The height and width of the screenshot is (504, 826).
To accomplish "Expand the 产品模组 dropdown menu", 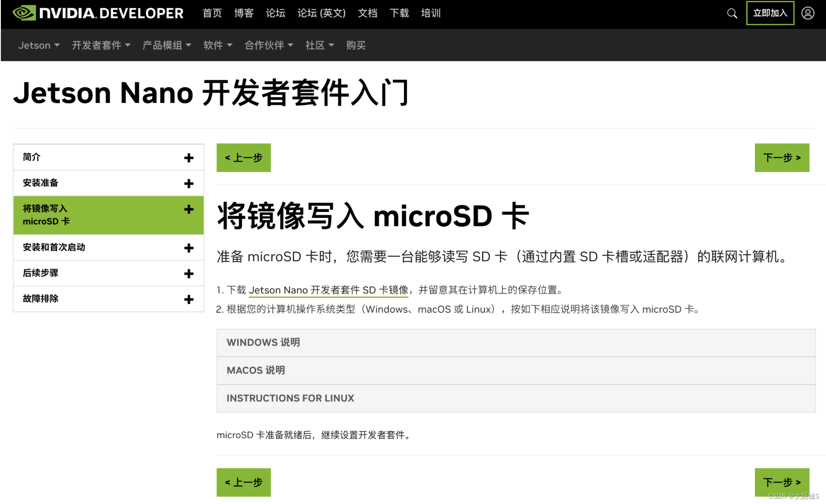I will click(x=167, y=45).
